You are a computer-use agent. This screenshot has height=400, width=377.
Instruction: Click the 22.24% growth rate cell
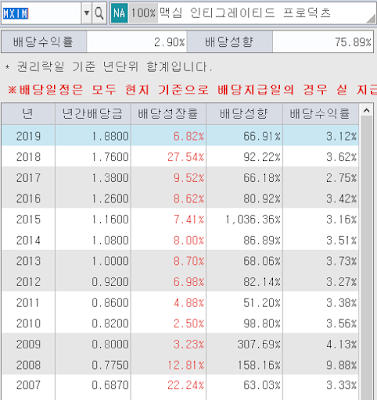168,385
